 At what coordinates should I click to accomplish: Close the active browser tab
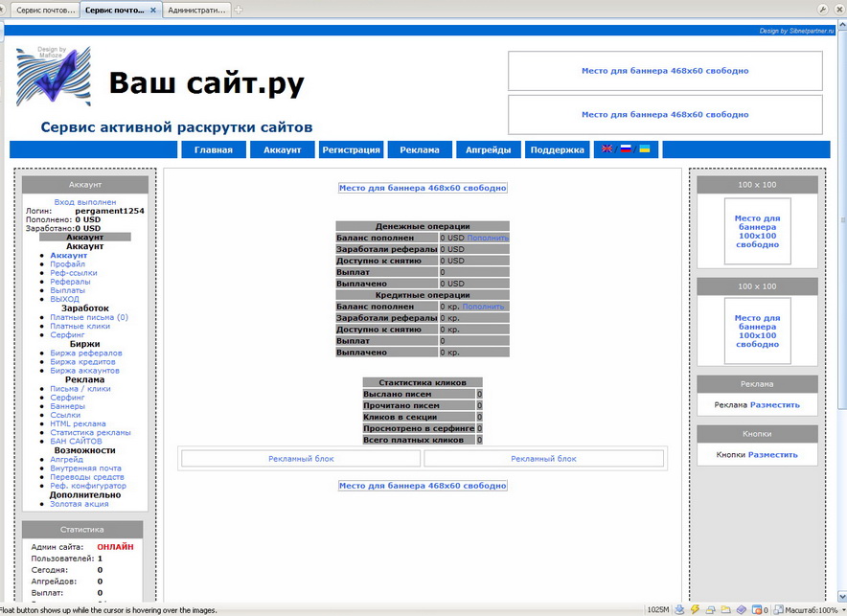coord(153,11)
